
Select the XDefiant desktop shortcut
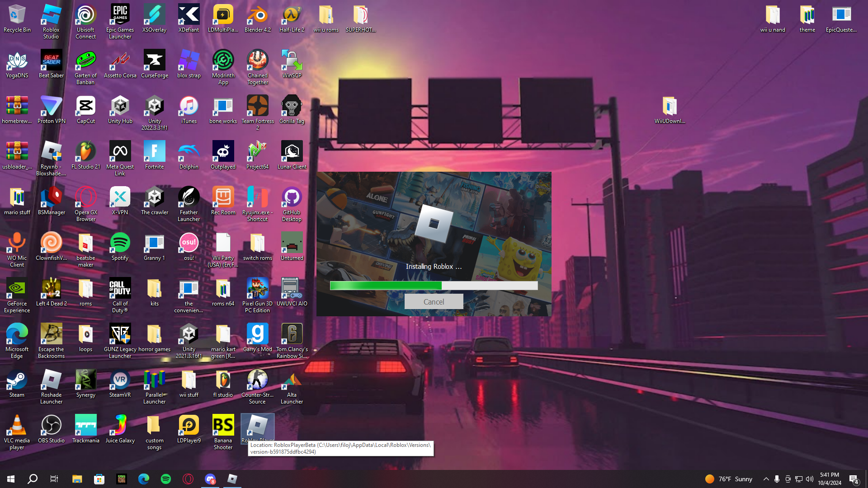(x=189, y=19)
